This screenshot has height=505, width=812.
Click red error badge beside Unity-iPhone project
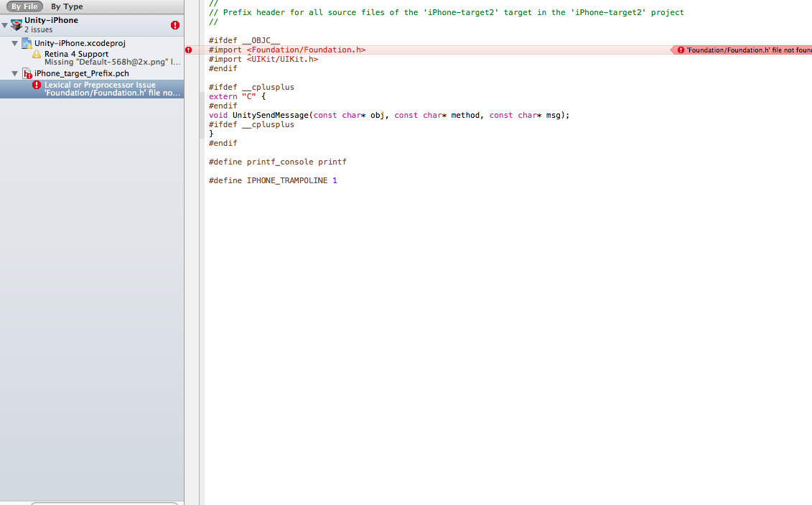pos(175,25)
